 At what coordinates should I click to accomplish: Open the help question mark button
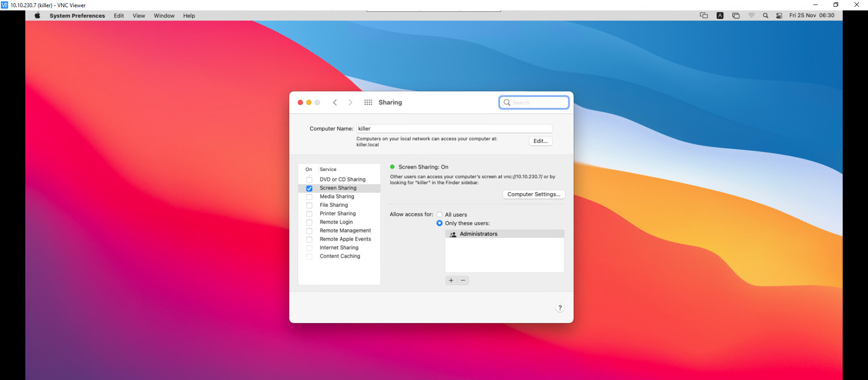pos(560,308)
